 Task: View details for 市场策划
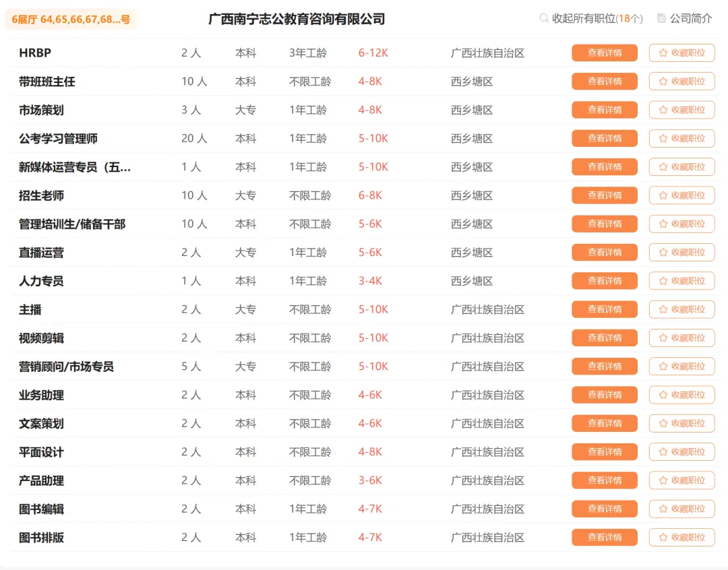point(605,110)
